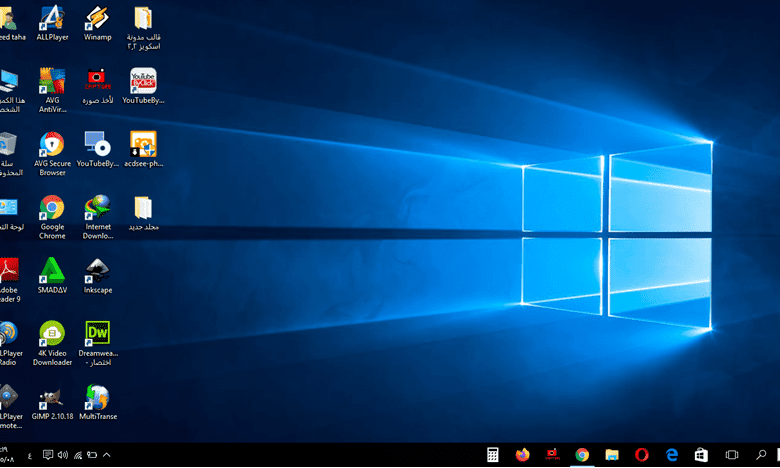The height and width of the screenshot is (468, 780).
Task: Open the acdsee-ph installer icon
Action: tap(143, 149)
